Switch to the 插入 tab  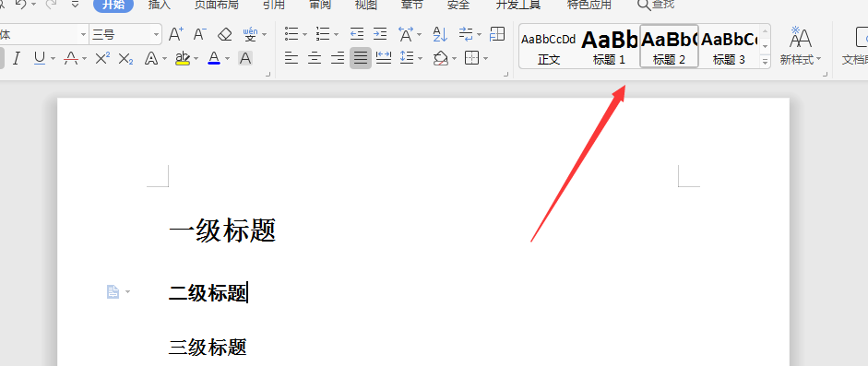click(160, 5)
